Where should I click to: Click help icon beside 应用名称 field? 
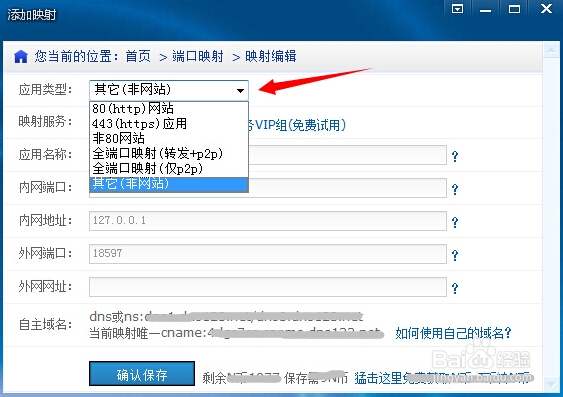[455, 156]
